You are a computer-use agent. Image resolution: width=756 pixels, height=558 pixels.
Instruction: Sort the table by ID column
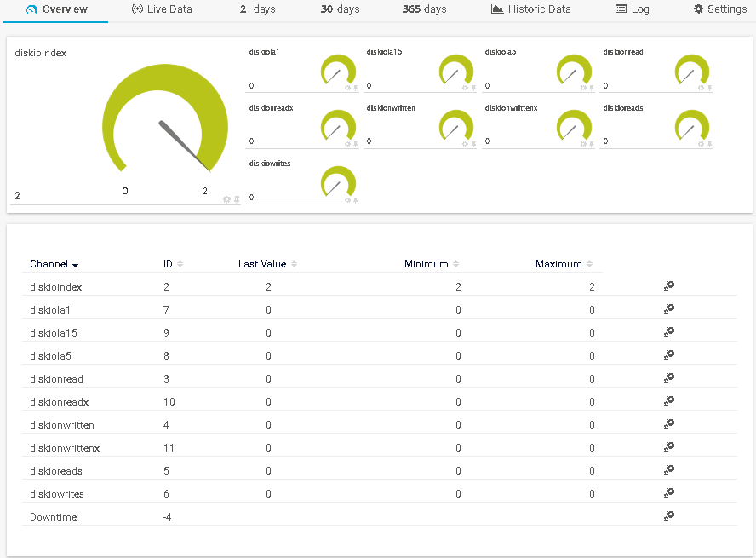[173, 264]
